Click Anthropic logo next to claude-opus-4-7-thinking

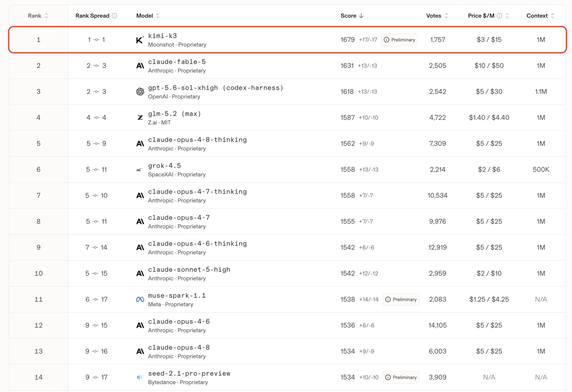coord(140,195)
